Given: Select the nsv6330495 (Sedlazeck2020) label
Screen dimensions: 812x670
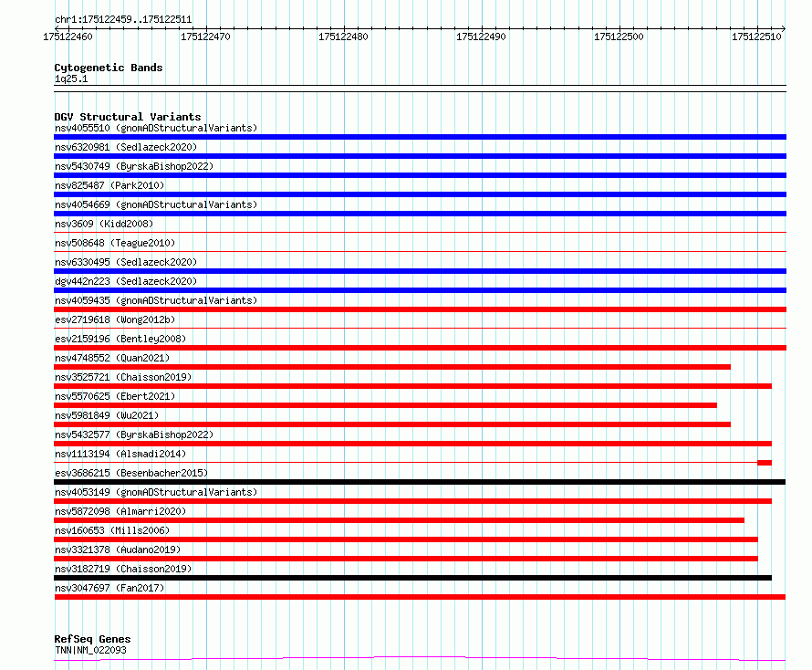Looking at the screenshot, I should (126, 262).
